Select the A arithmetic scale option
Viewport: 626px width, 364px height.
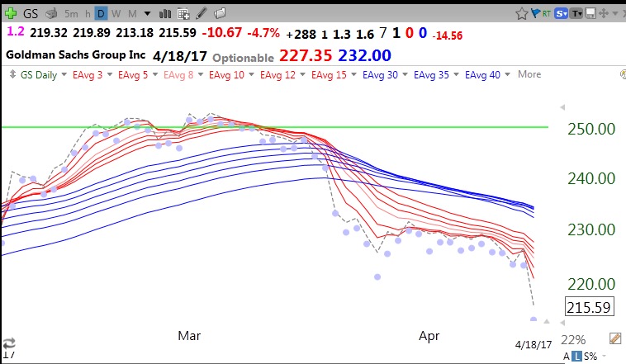coord(566,356)
